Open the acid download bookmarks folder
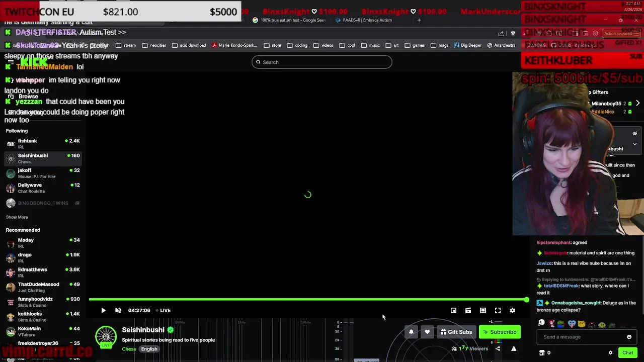This screenshot has height=362, width=644. 189,45
